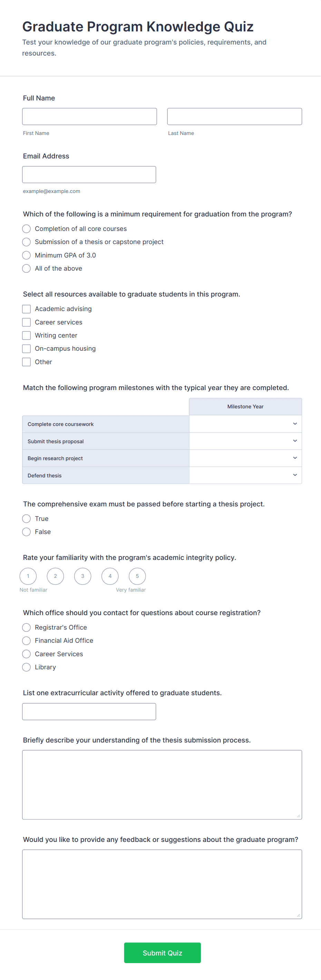The image size is (321, 980).
Task: Select False for the comprehensive exam question
Action: point(26,532)
